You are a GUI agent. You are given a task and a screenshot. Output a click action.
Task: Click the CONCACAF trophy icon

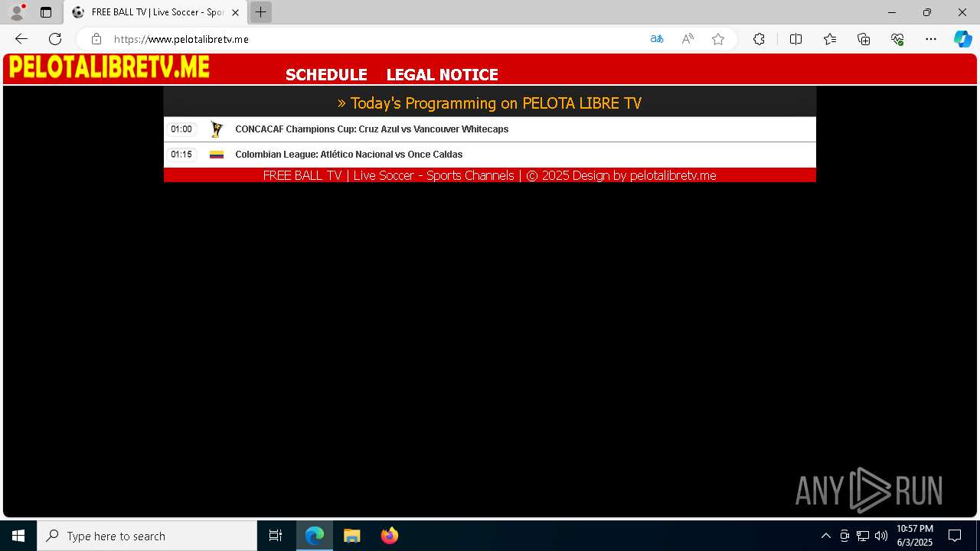tap(217, 129)
